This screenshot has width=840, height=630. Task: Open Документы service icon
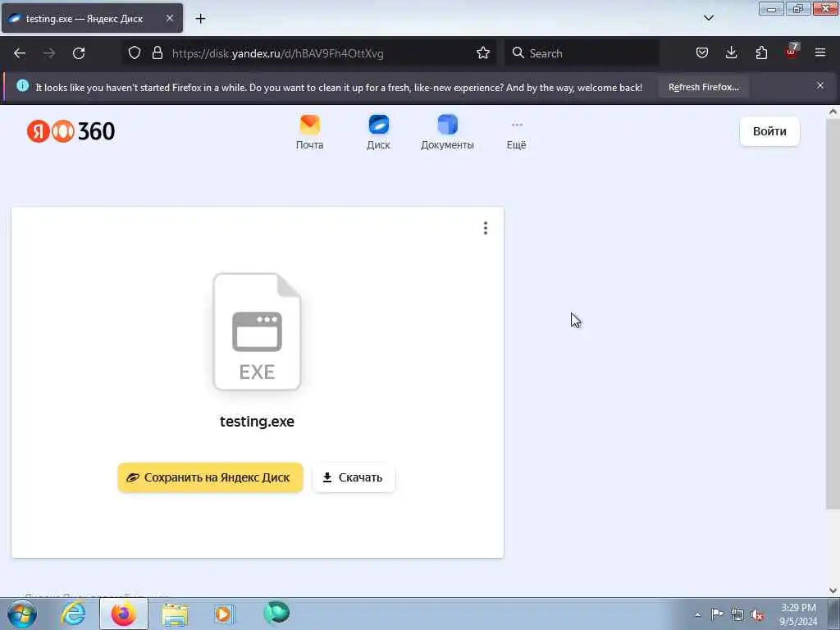pos(447,132)
